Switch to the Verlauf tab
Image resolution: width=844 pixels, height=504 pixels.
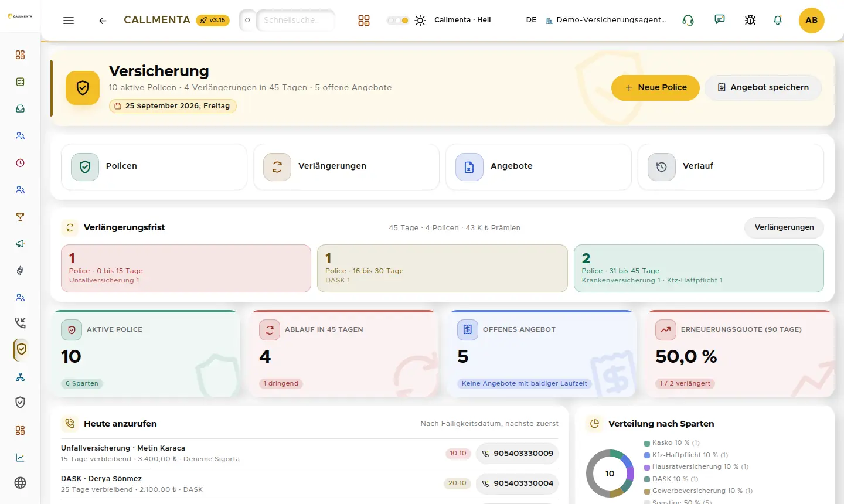pos(731,167)
